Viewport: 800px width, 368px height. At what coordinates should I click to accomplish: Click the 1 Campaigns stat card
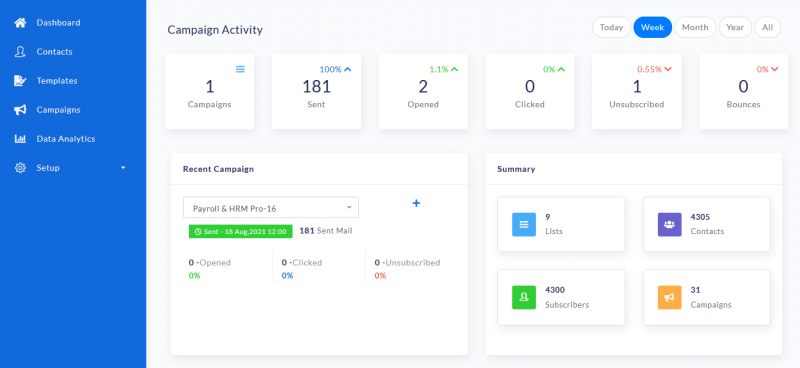coord(210,91)
